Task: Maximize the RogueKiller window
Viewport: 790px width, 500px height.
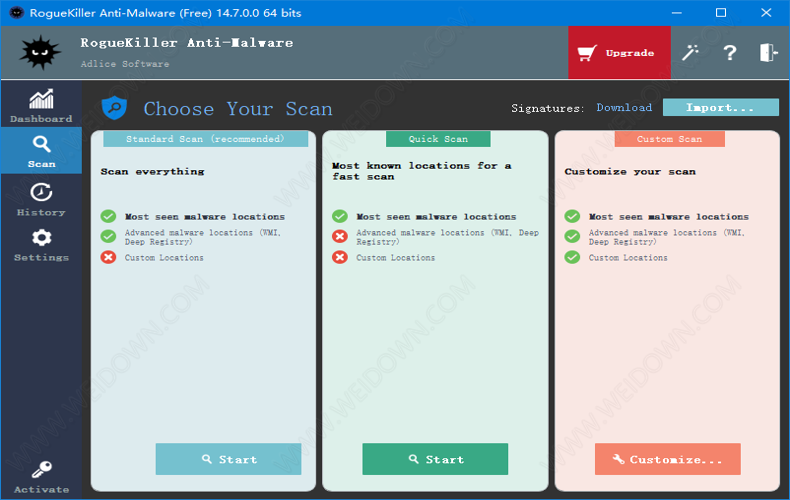Action: (x=721, y=13)
